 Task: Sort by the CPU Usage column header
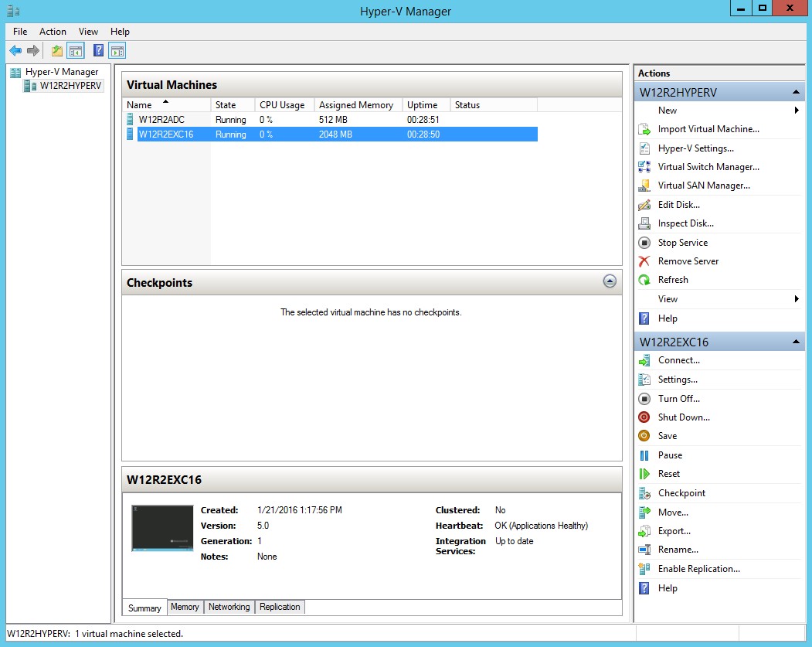tap(284, 104)
